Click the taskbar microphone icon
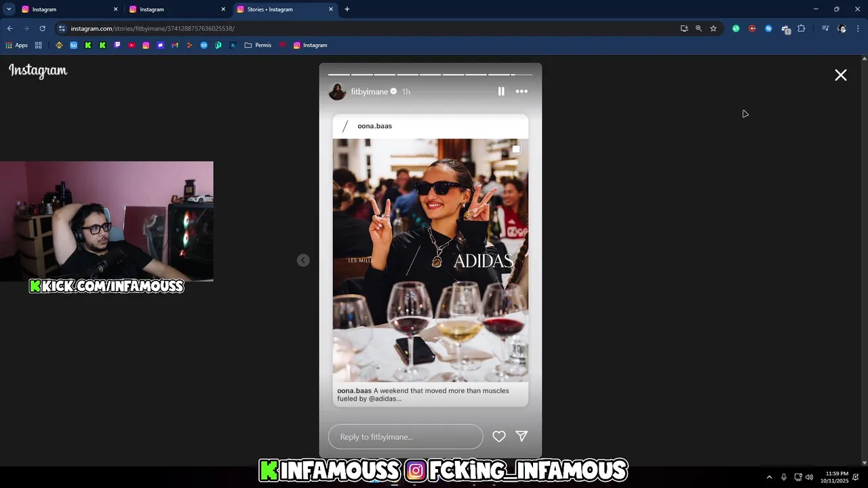 coord(784,477)
